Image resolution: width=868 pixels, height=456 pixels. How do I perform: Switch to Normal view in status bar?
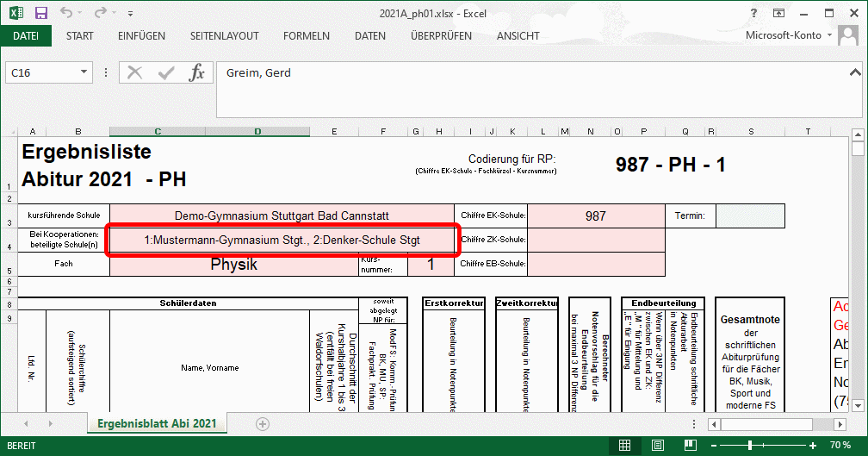pyautogui.click(x=626, y=445)
